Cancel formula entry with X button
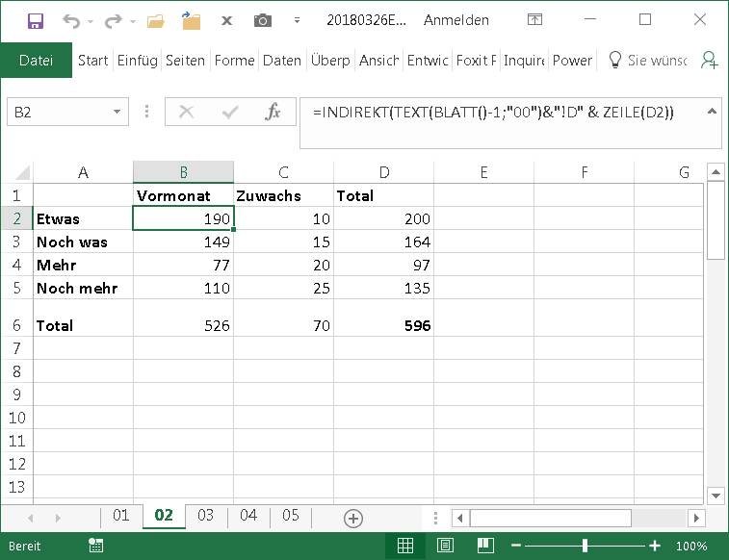The width and height of the screenshot is (729, 560). [187, 112]
